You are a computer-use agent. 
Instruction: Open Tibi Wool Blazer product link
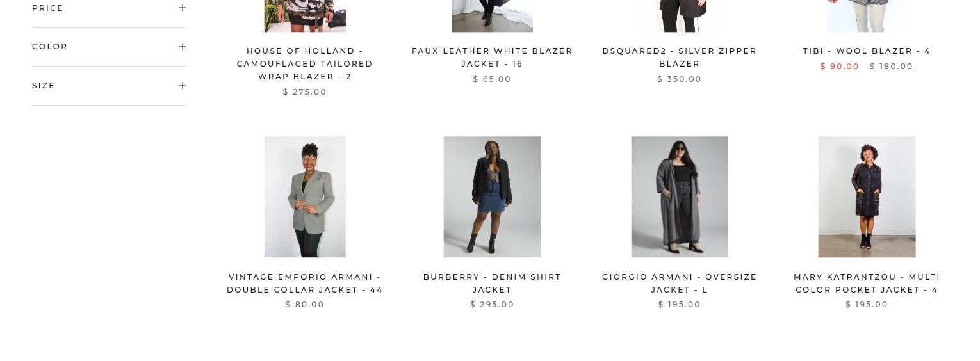tap(867, 51)
